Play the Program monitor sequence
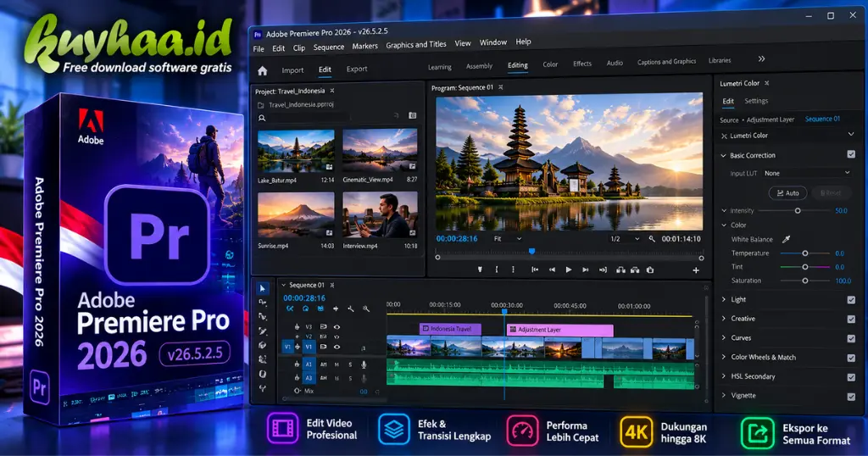This screenshot has height=456, width=868. tap(568, 270)
